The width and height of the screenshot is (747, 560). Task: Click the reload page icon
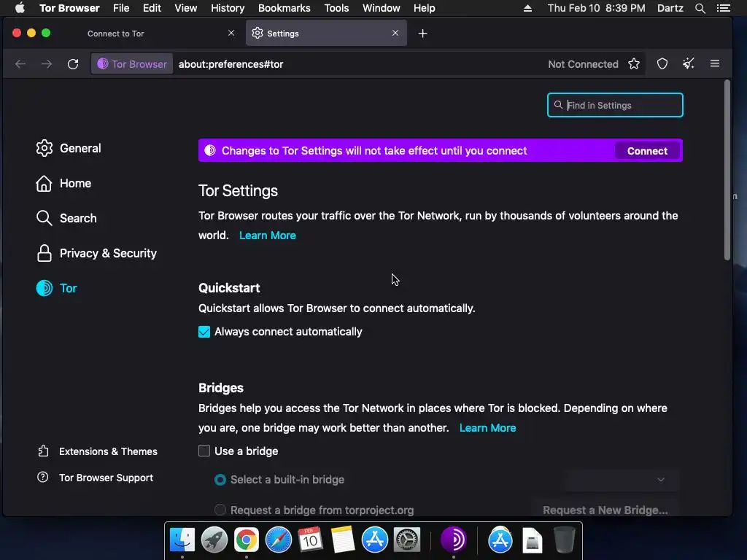73,64
